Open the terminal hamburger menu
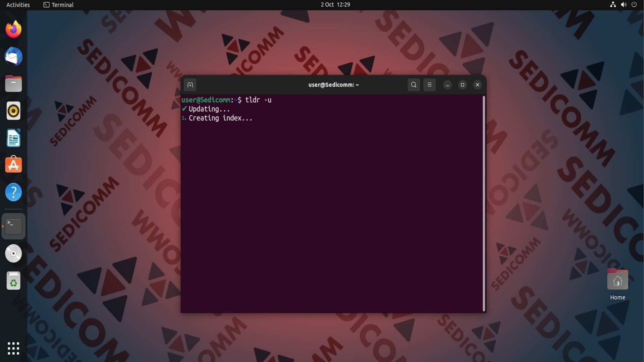Image resolution: width=644 pixels, height=362 pixels. [x=429, y=85]
